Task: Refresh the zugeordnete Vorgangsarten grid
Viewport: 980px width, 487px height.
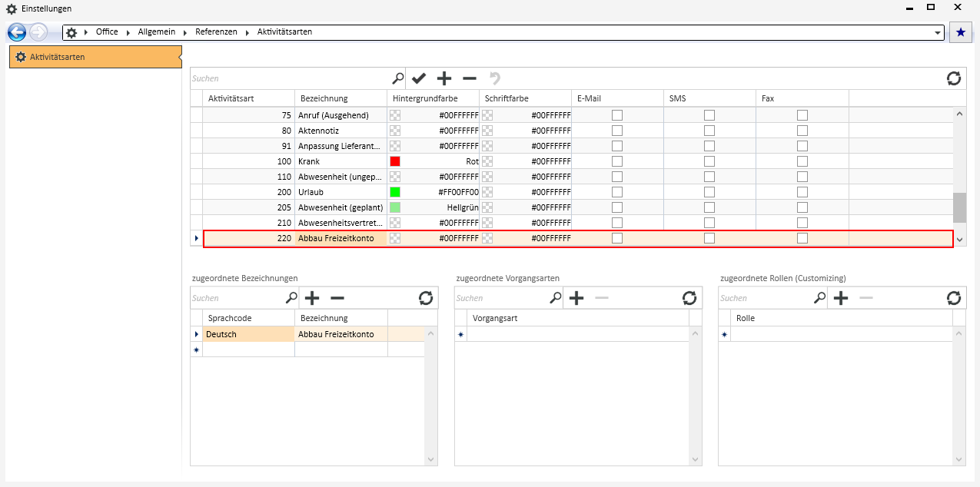Action: click(x=689, y=298)
